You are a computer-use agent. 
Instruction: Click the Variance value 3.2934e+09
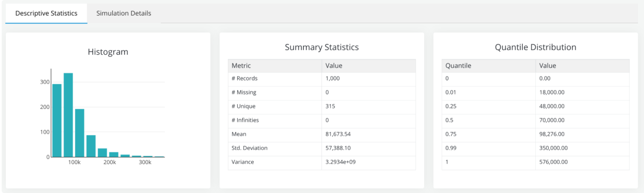pos(340,162)
